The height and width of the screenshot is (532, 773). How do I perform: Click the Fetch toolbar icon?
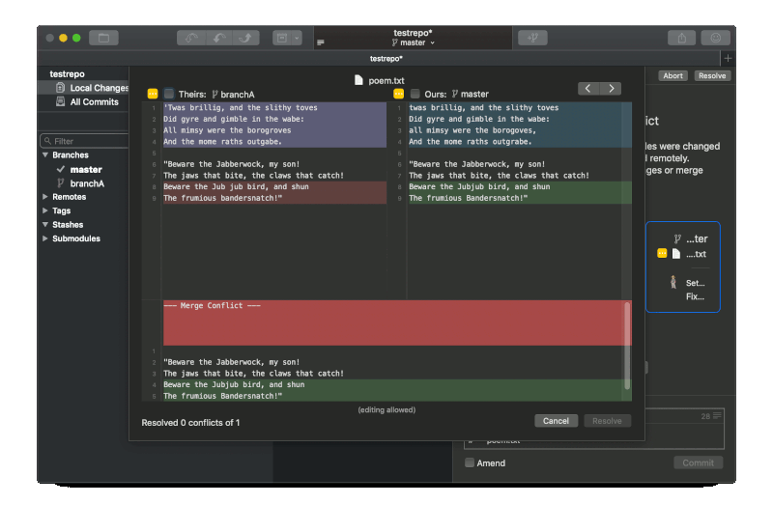tap(191, 38)
